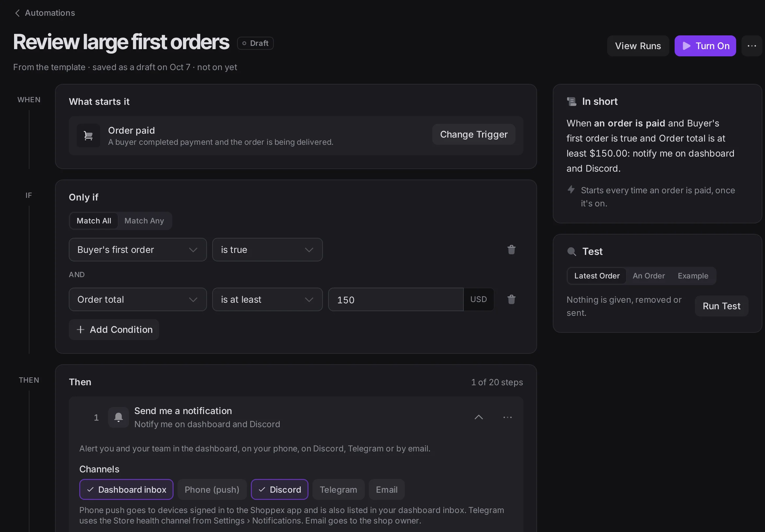
Task: Delete the Order total condition
Action: pos(511,299)
